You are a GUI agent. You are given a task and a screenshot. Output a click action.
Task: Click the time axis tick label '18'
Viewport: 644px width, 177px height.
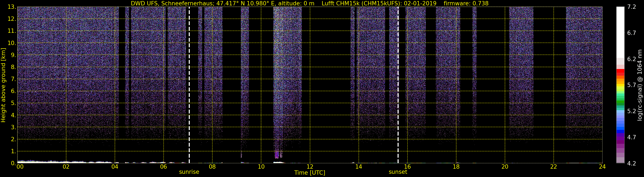(456, 167)
